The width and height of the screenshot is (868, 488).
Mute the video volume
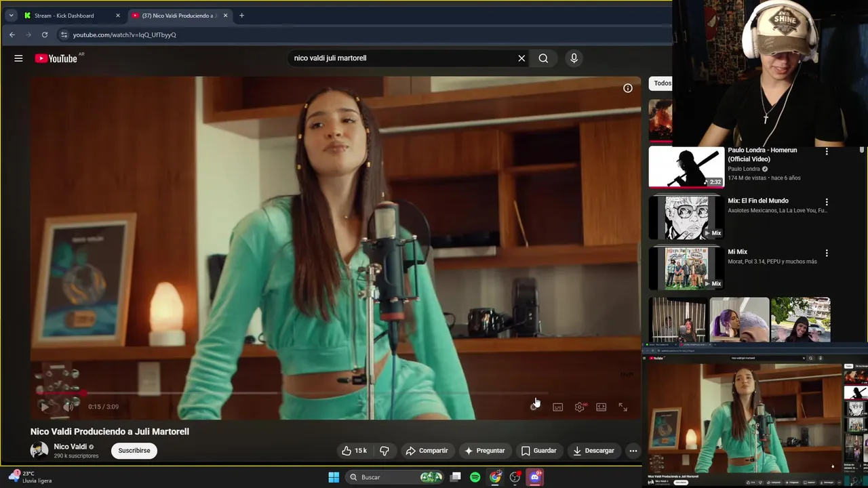coord(68,407)
